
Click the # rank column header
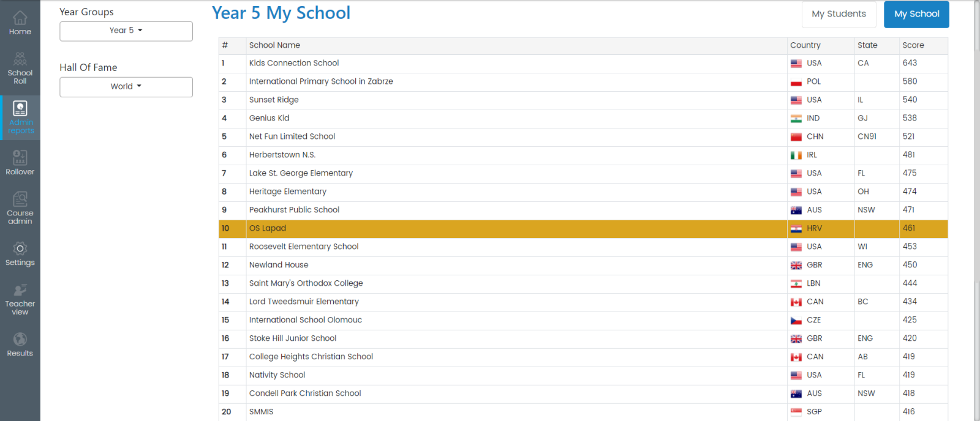click(x=225, y=45)
